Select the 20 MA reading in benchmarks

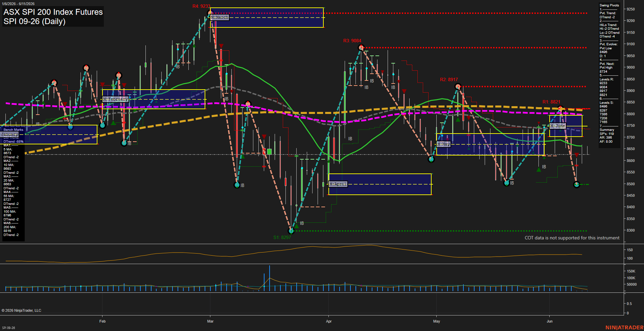coord(8,182)
